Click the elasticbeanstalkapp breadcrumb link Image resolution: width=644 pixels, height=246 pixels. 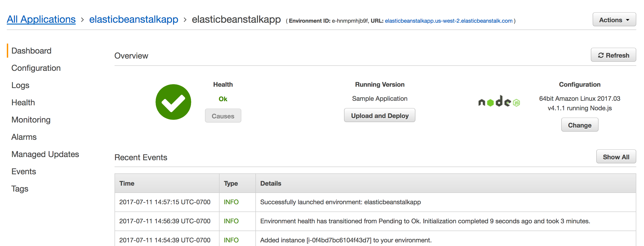pyautogui.click(x=134, y=20)
